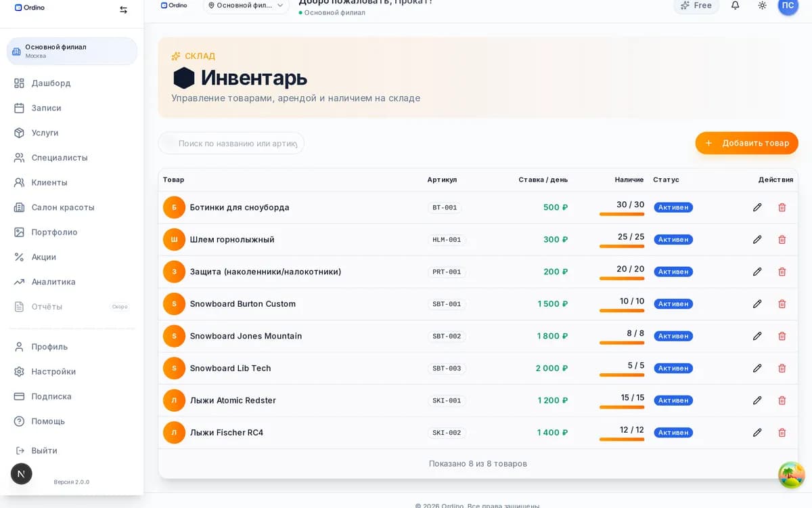The width and height of the screenshot is (812, 508).
Task: Click the Отчёты menu item
Action: pyautogui.click(x=72, y=306)
